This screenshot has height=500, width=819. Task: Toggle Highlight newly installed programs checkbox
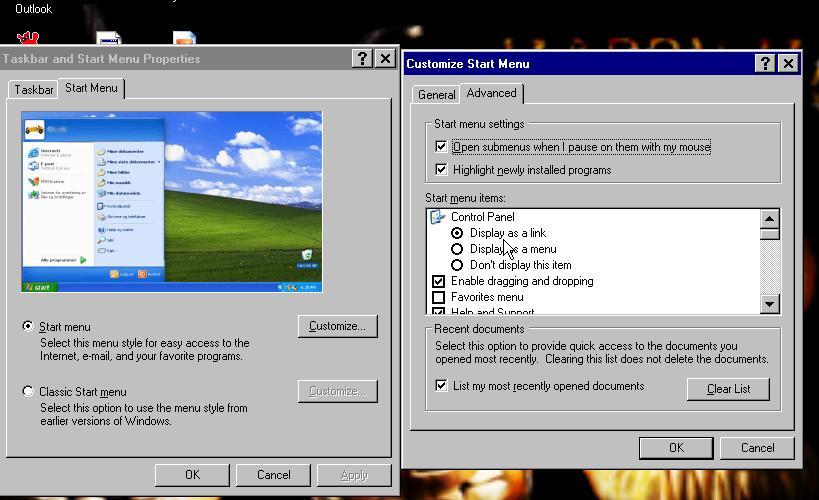[441, 169]
